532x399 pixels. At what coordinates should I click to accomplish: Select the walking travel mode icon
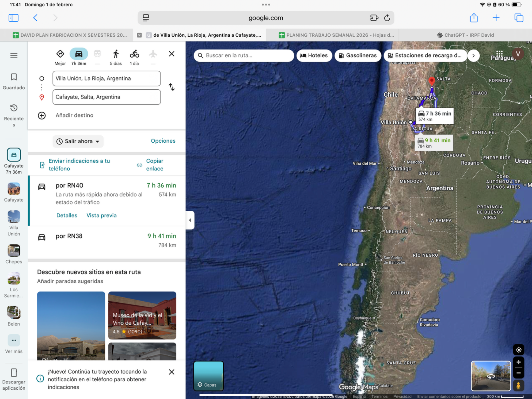click(x=116, y=54)
